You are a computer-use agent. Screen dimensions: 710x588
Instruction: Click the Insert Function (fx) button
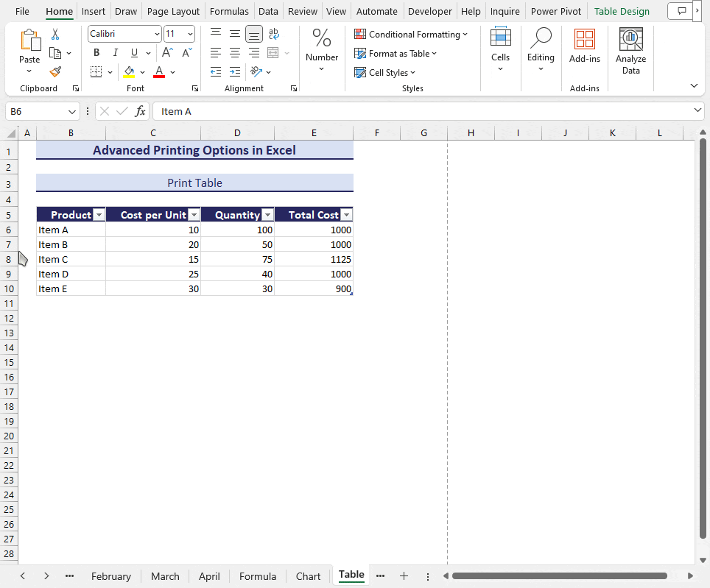pyautogui.click(x=141, y=111)
